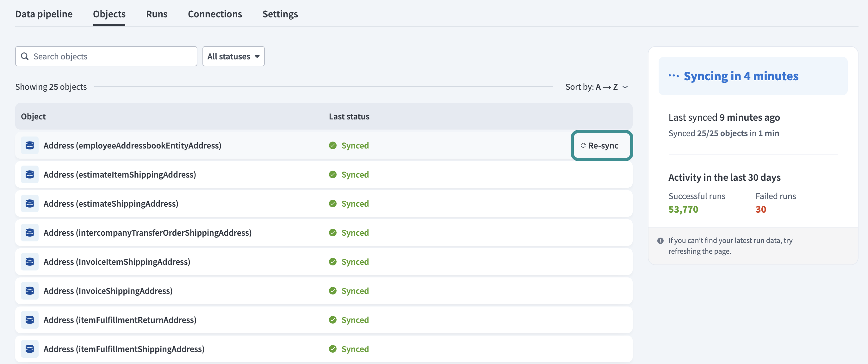Click database icon next to intercompanyTransferOrderShippingAddress

pyautogui.click(x=30, y=233)
